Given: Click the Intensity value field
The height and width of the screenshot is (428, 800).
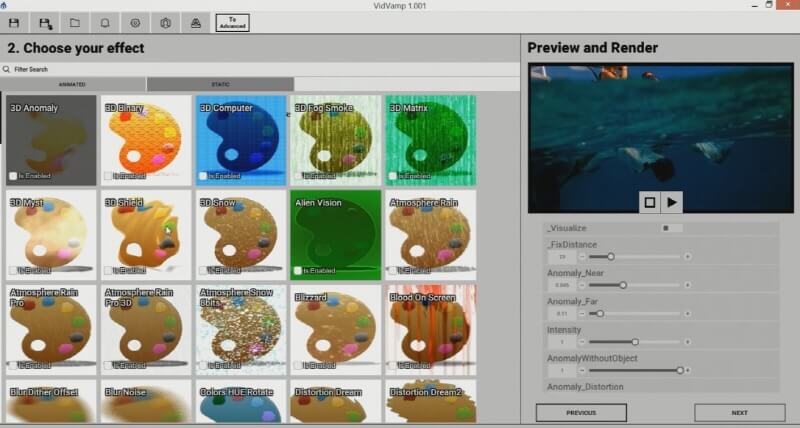Looking at the screenshot, I should 562,342.
